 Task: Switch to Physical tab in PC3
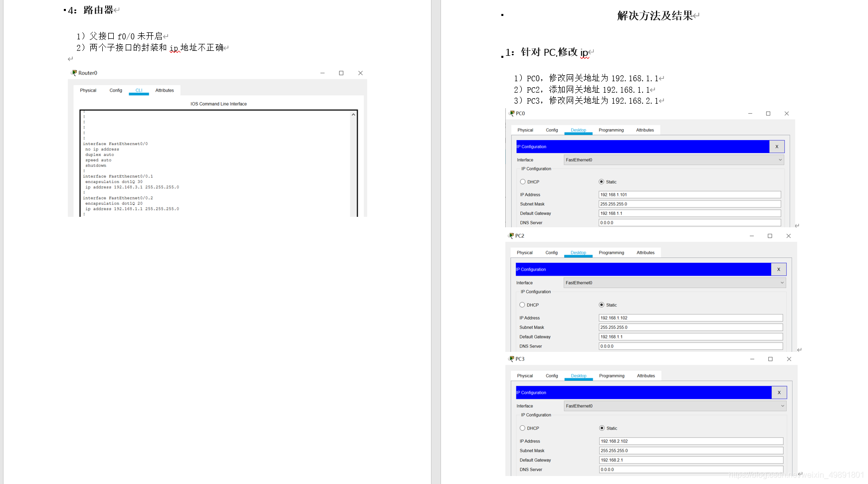click(x=525, y=376)
